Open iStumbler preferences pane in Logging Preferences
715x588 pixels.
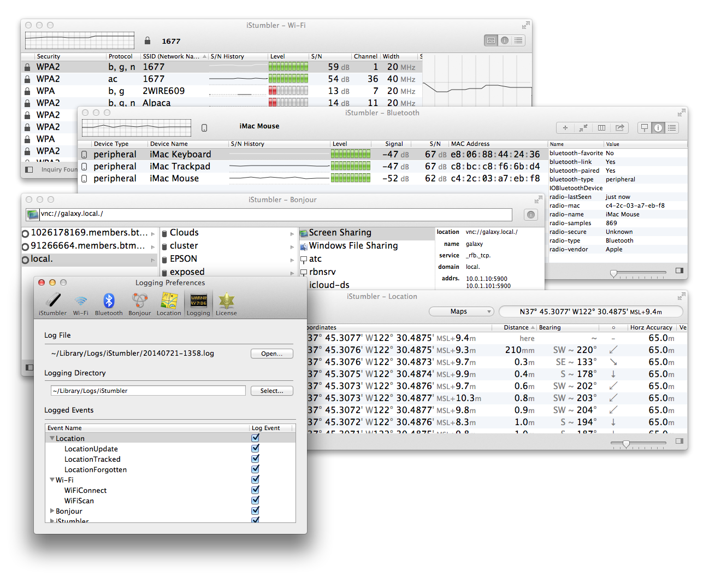53,304
